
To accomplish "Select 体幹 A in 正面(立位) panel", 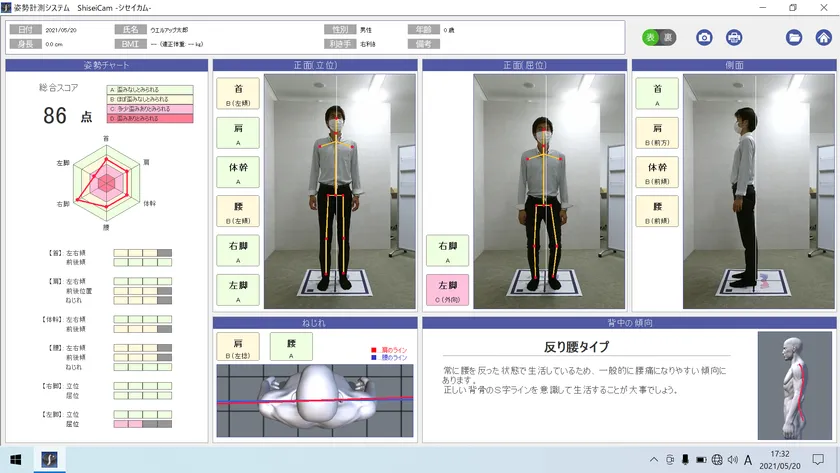I will point(238,172).
